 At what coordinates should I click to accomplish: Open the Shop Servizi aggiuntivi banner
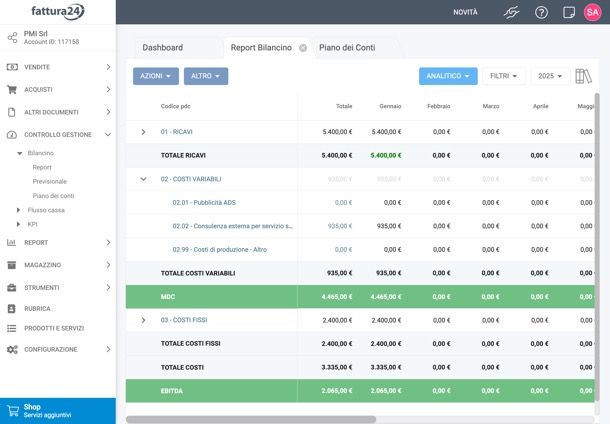pyautogui.click(x=58, y=411)
